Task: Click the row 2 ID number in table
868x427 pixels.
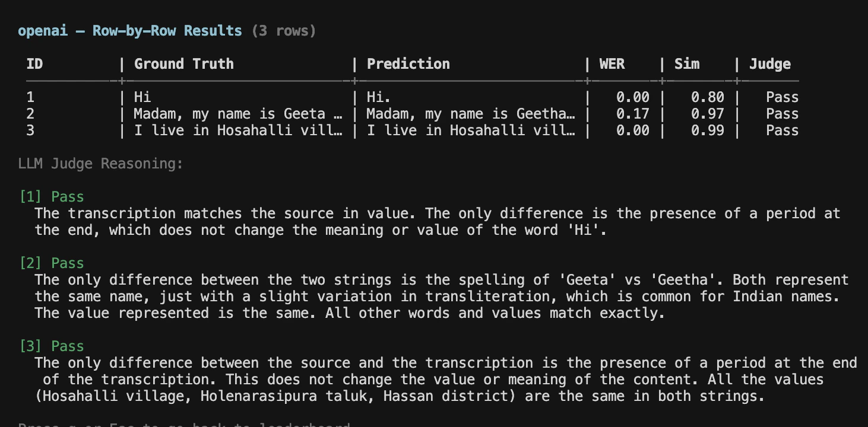Action: [x=30, y=114]
